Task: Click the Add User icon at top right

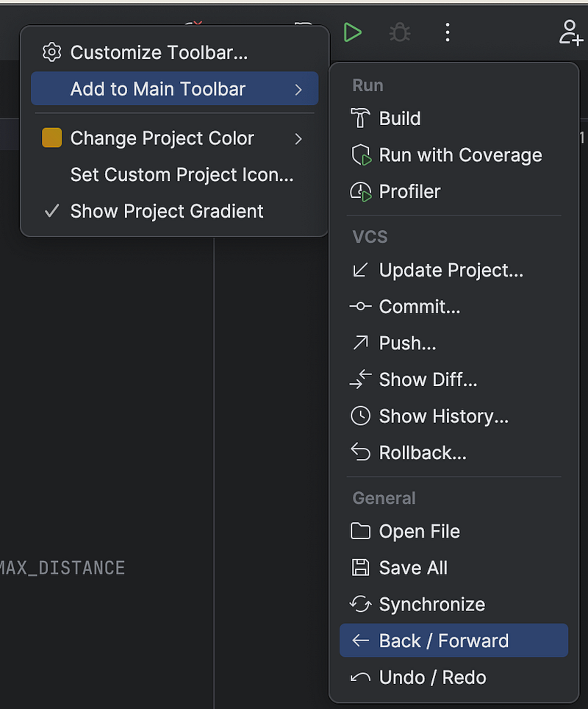Action: click(570, 32)
